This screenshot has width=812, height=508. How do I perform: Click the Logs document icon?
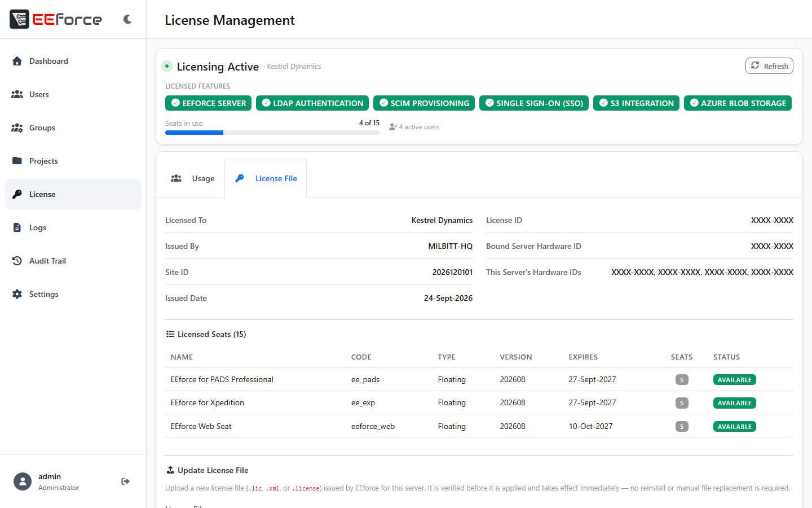17,227
